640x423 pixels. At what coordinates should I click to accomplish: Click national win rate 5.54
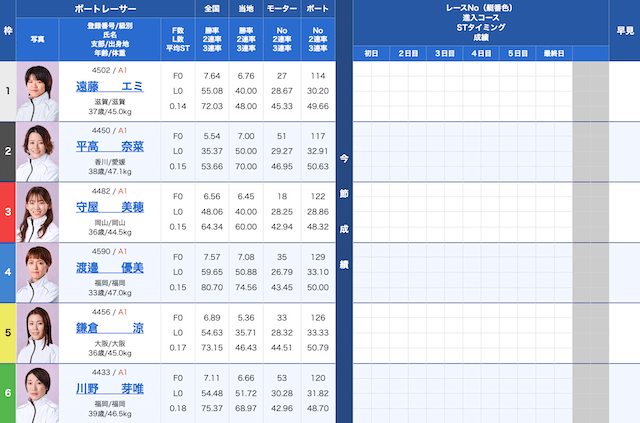click(x=212, y=136)
